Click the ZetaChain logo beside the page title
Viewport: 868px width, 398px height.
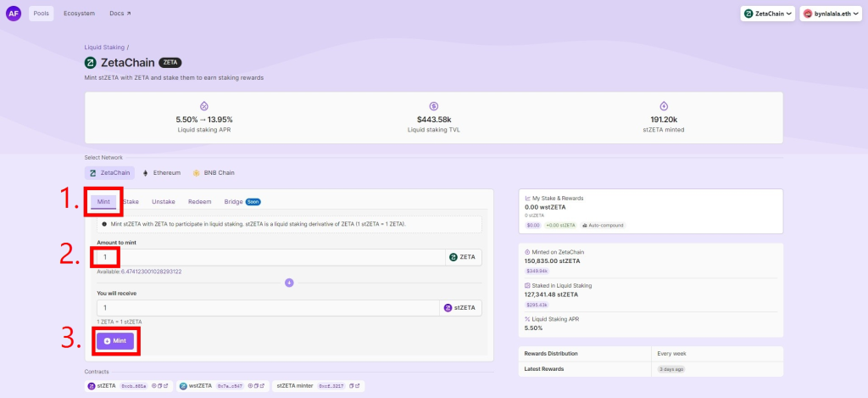coord(91,63)
